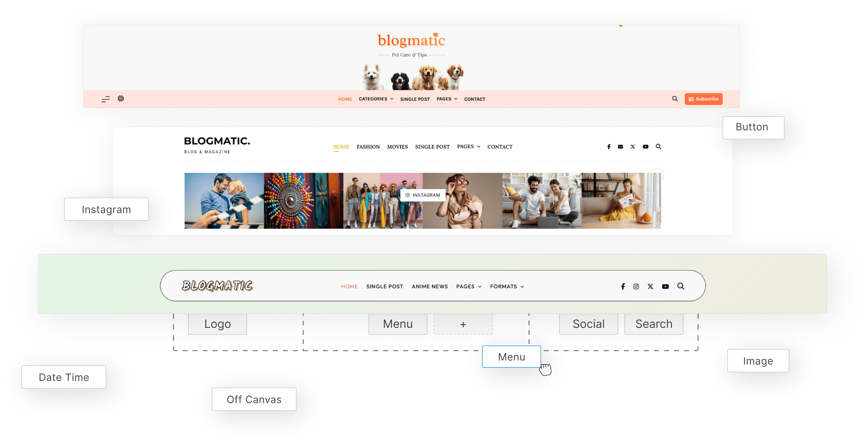Open the Facebook icon in the magazine header
Viewport: 868px width, 442px height.
[x=609, y=147]
